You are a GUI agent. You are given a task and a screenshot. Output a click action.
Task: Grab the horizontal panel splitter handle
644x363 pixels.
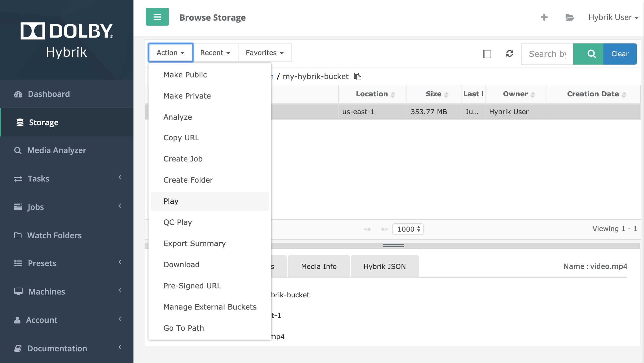393,246
